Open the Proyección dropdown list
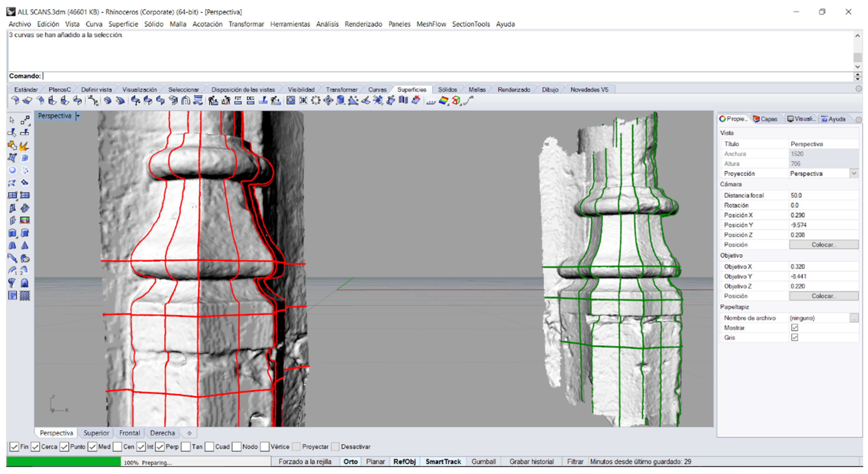Viewport: 868px width, 474px height. pos(854,173)
